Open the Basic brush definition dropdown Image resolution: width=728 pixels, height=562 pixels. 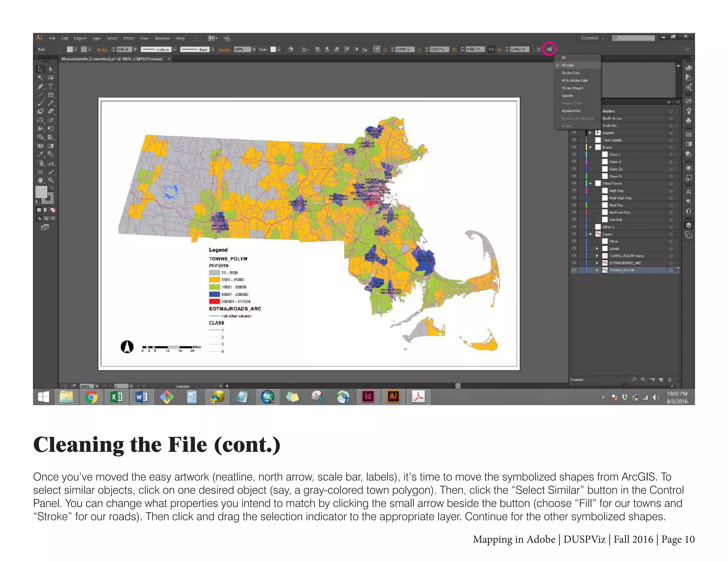coord(213,49)
